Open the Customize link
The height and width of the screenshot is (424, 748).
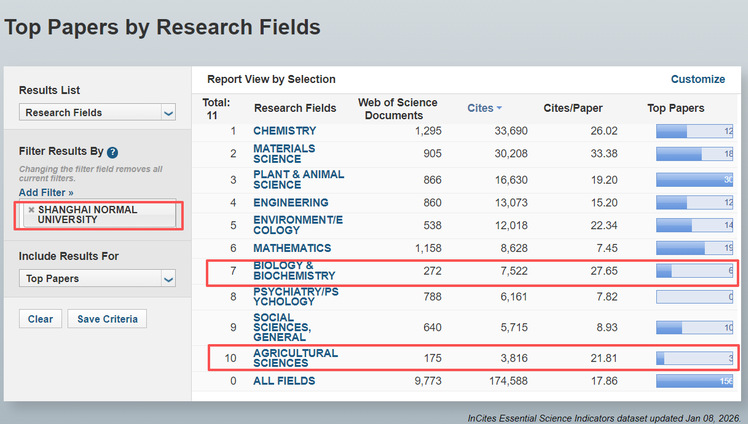697,79
